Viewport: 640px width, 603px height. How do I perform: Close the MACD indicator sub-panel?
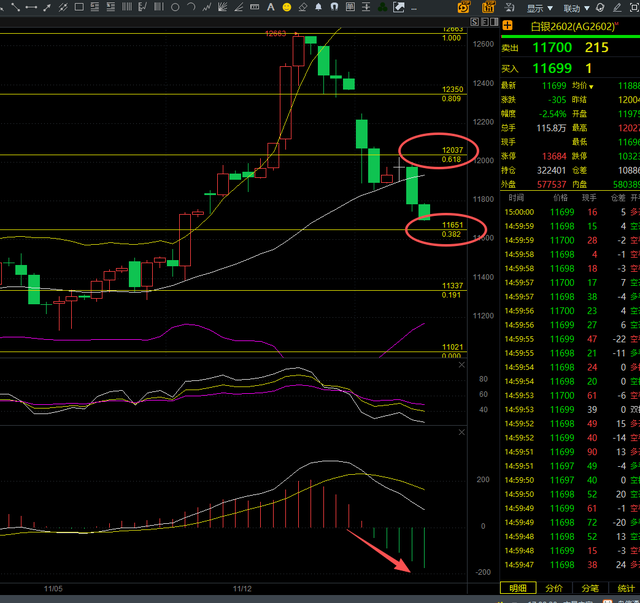[462, 432]
